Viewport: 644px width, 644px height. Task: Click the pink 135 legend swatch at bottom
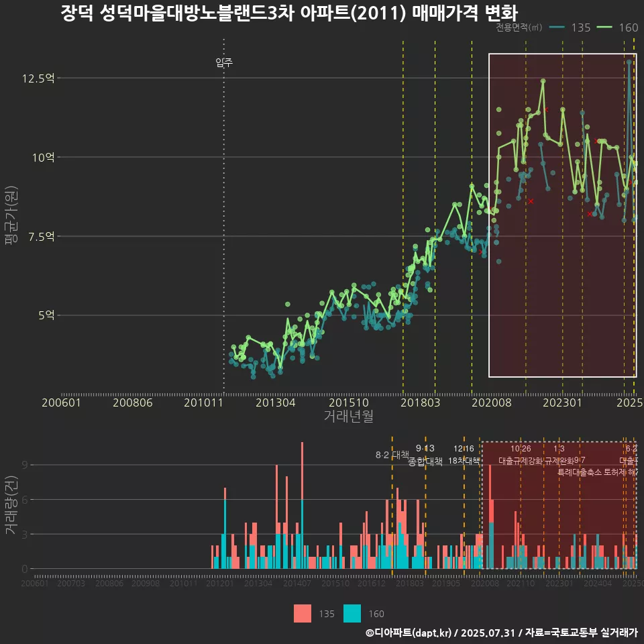click(x=303, y=614)
